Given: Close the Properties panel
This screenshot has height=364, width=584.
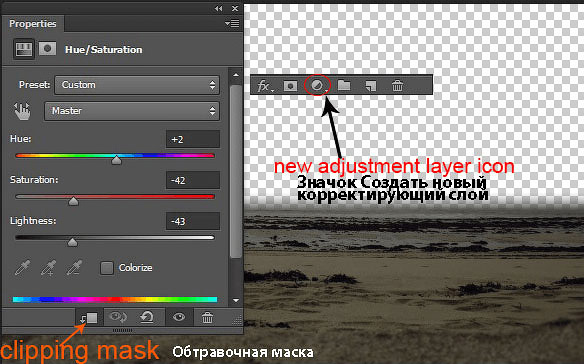Looking at the screenshot, I should point(235,8).
